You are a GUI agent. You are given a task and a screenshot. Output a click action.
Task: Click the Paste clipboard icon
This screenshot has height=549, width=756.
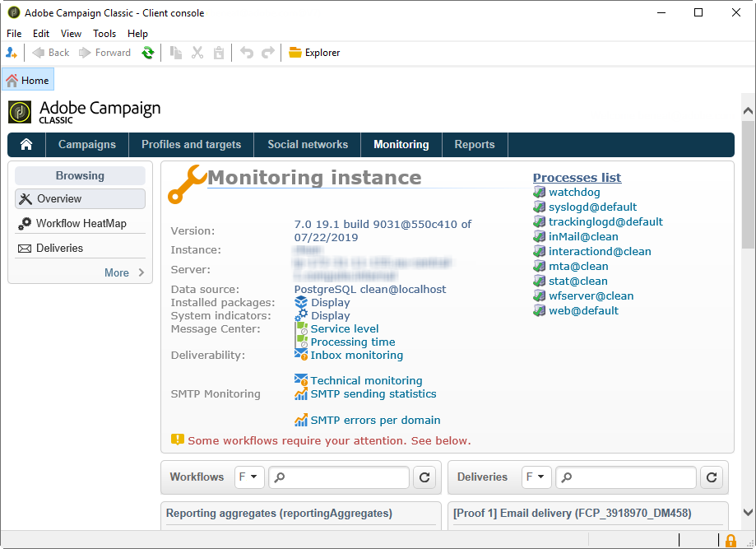pos(219,53)
